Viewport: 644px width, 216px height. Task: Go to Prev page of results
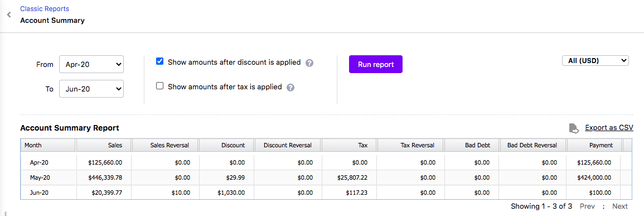pyautogui.click(x=587, y=206)
